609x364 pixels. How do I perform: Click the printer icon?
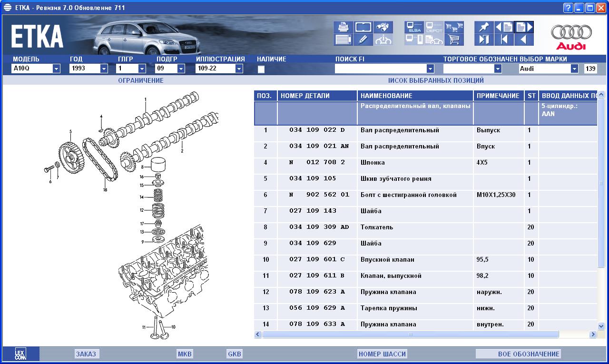point(343,27)
